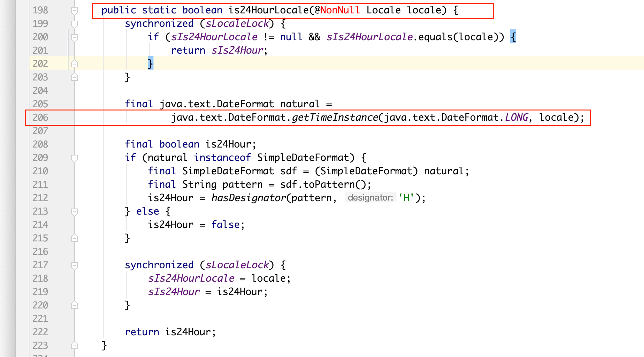Image resolution: width=644 pixels, height=357 pixels.
Task: Click the fold end marker on line 203
Action: pyautogui.click(x=75, y=77)
